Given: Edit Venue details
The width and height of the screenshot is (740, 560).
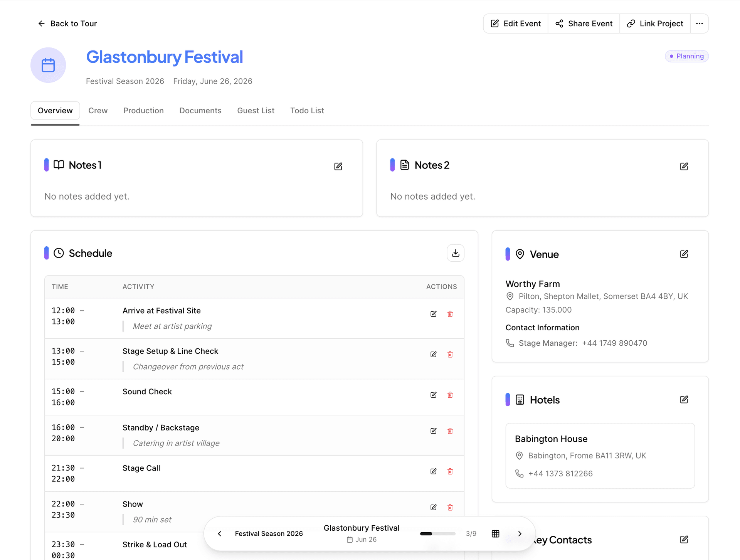Looking at the screenshot, I should [x=684, y=254].
